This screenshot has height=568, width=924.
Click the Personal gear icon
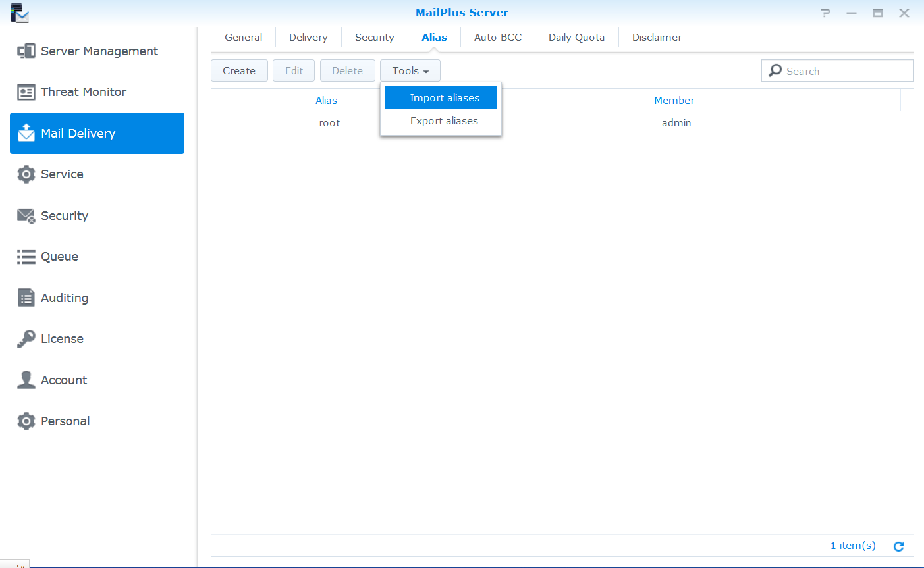26,421
